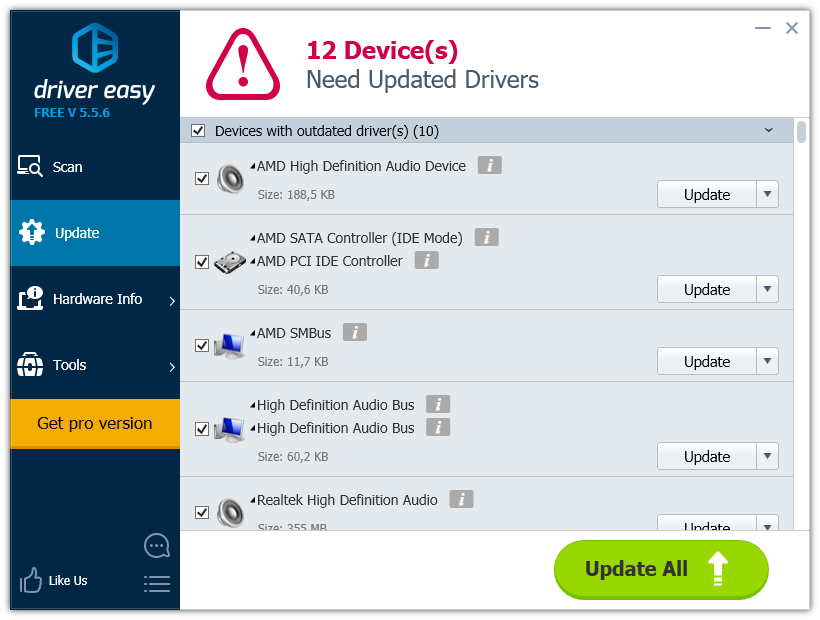The height and width of the screenshot is (620, 820).
Task: Click the Get pro version button
Action: (95, 423)
